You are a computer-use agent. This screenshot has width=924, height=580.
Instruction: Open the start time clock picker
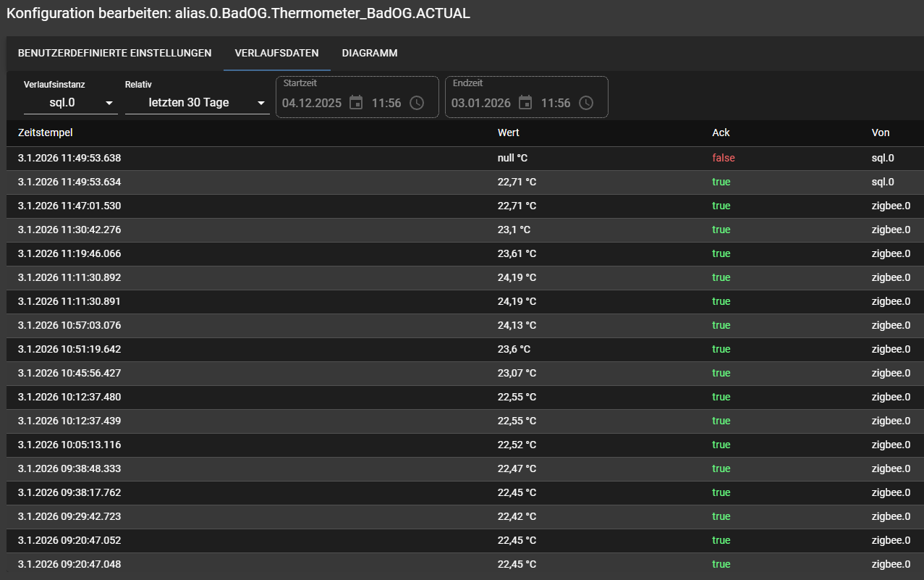(417, 103)
